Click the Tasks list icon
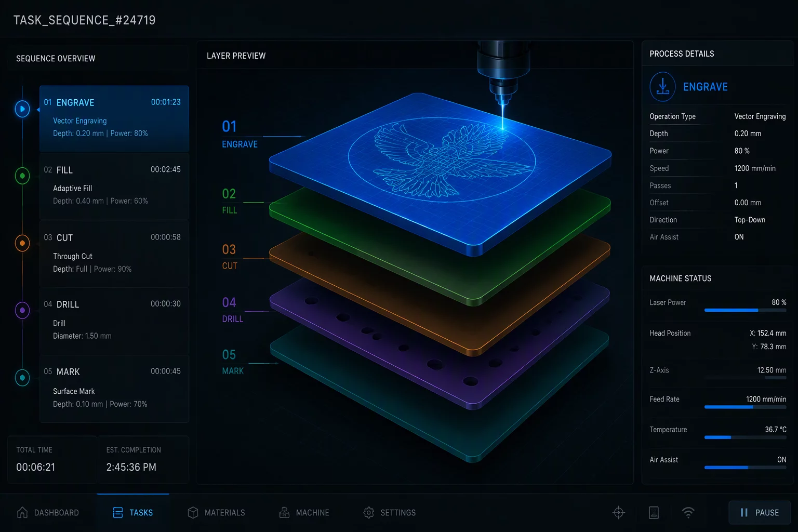 click(118, 513)
